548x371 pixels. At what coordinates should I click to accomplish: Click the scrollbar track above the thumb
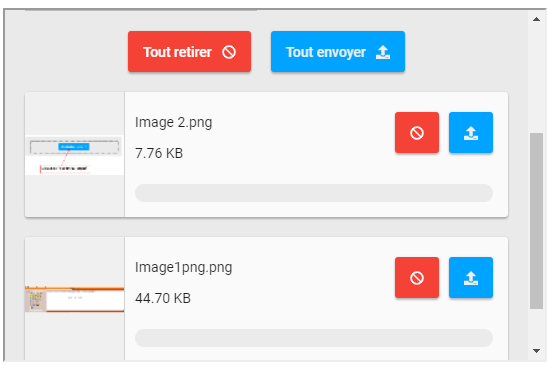coord(536,79)
